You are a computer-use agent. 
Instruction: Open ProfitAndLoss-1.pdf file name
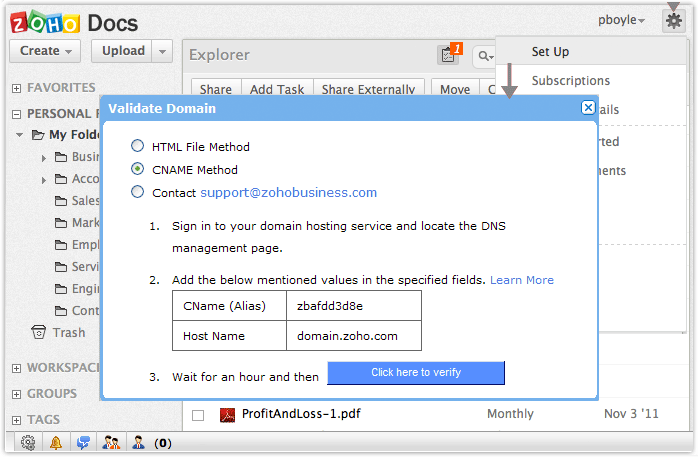[301, 414]
